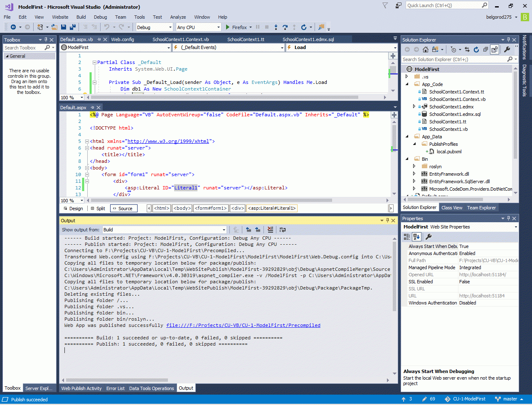Viewport: 532px width, 405px height.
Task: Switch the editor to Source view
Action: 123,209
